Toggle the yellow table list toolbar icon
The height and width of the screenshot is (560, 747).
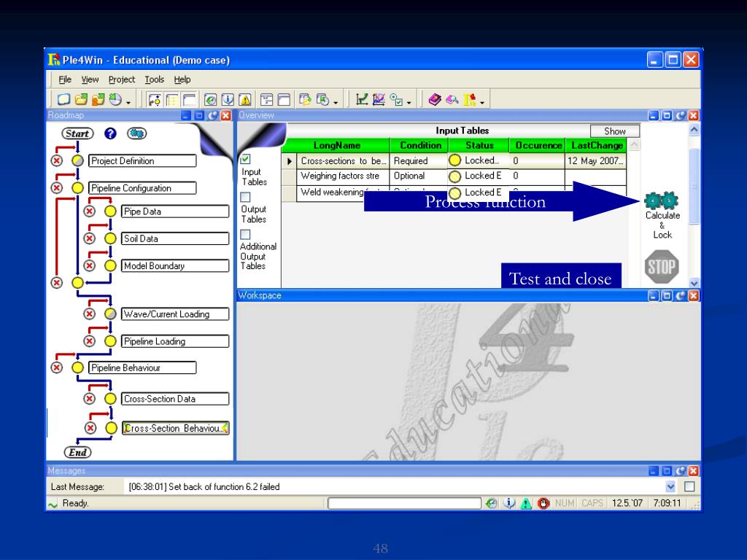pos(172,99)
